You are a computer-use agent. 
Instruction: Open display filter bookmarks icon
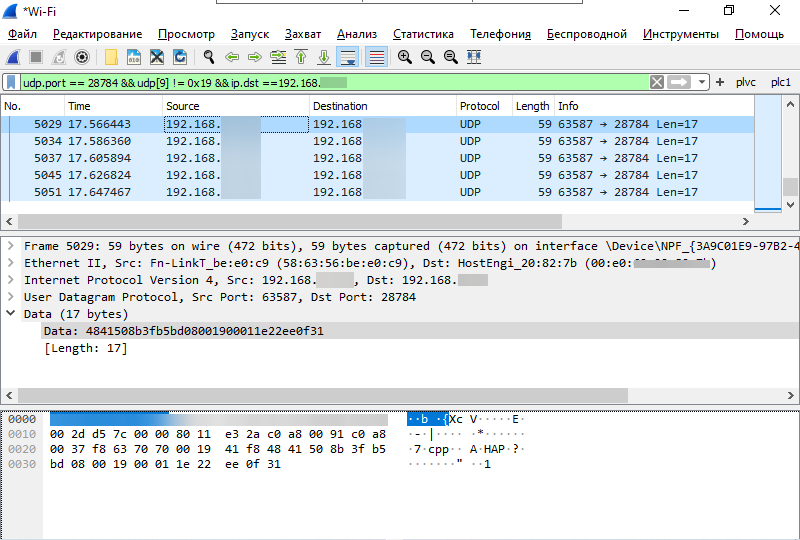[x=11, y=82]
